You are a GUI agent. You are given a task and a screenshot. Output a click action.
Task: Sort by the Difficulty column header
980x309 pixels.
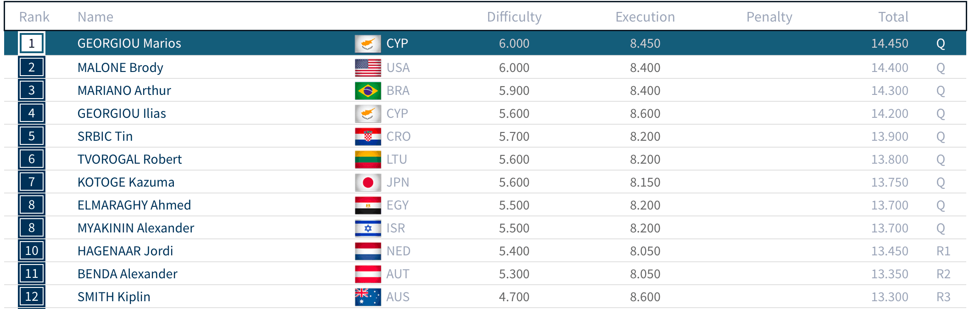pos(514,17)
